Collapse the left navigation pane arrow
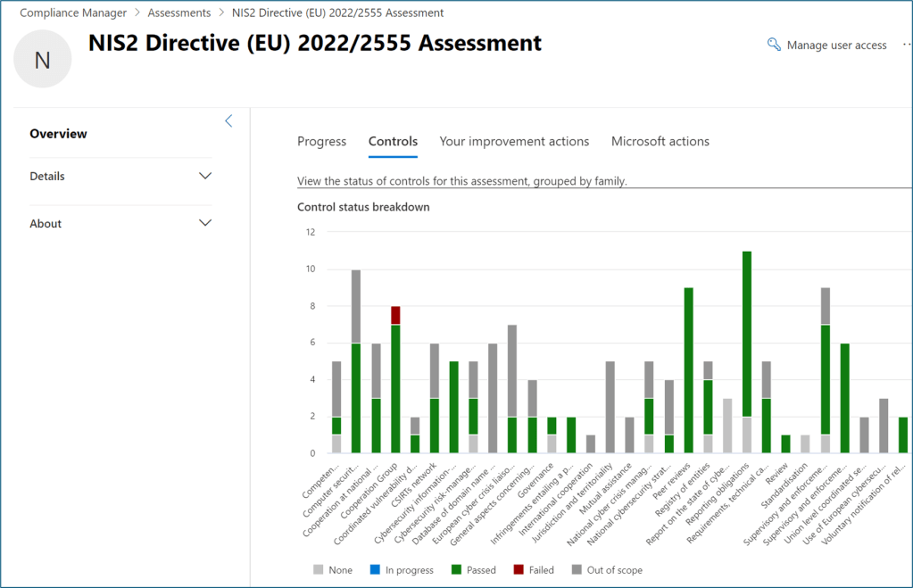 tap(228, 121)
